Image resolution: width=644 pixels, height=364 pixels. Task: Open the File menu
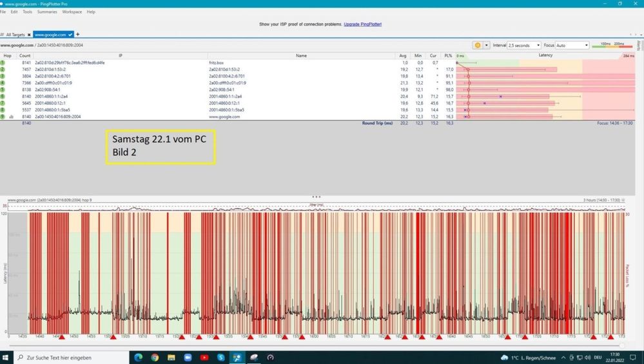(3, 12)
